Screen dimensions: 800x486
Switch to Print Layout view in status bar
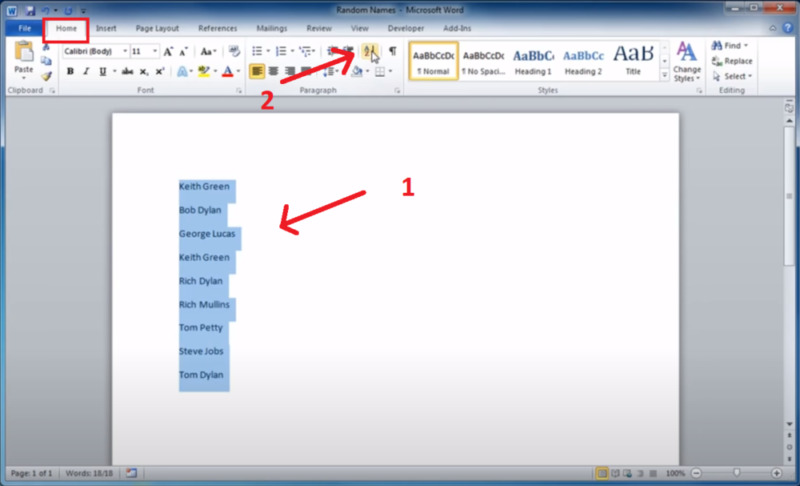(x=602, y=473)
